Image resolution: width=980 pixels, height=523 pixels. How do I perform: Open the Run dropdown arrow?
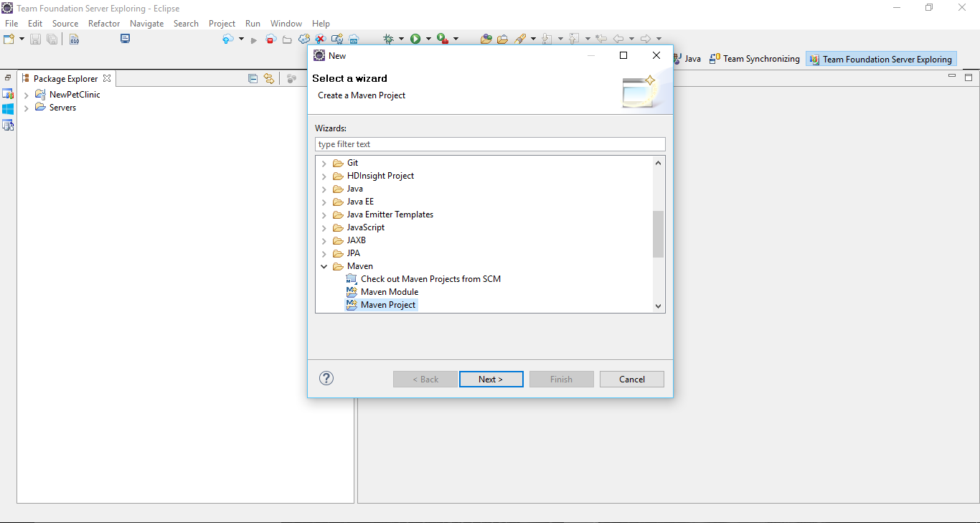(428, 39)
